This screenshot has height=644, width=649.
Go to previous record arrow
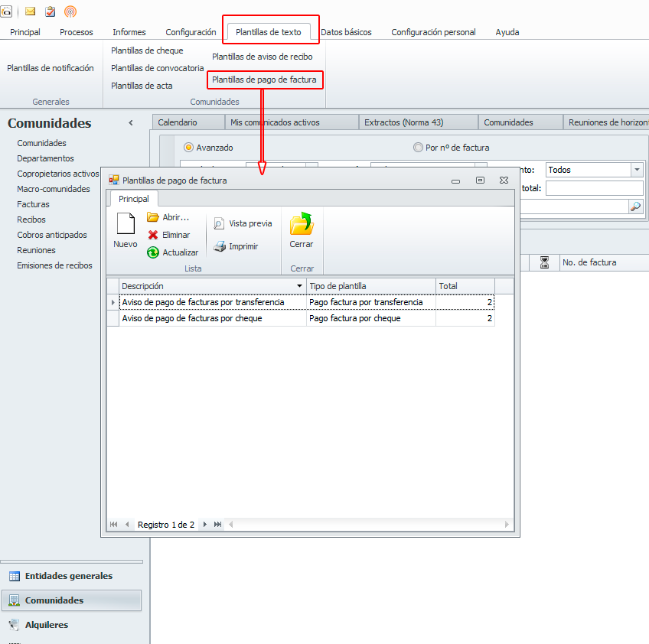tap(127, 525)
